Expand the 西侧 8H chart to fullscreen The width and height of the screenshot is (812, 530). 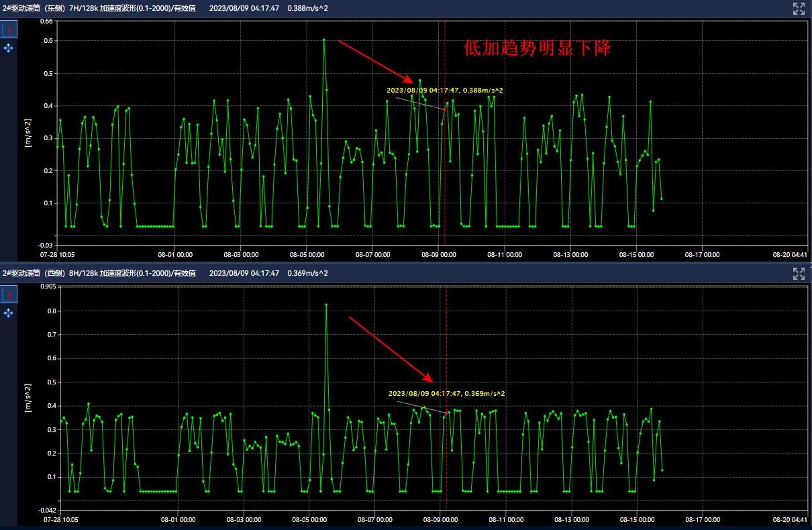(799, 273)
